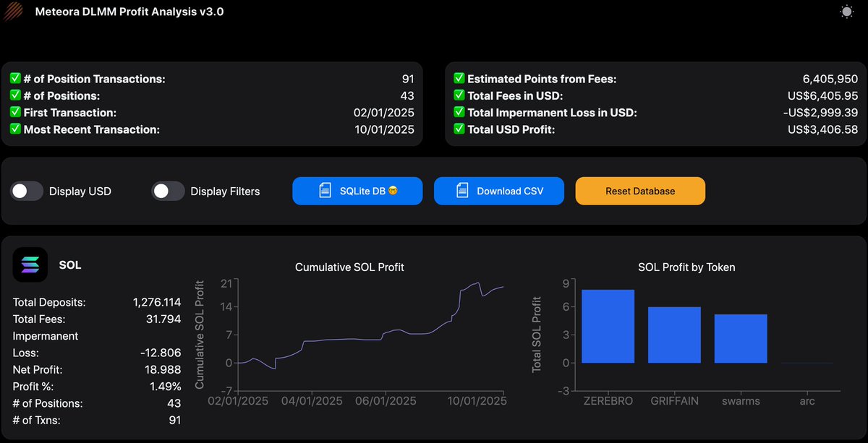
Task: Click the Profit % value 1.49%
Action: (166, 386)
